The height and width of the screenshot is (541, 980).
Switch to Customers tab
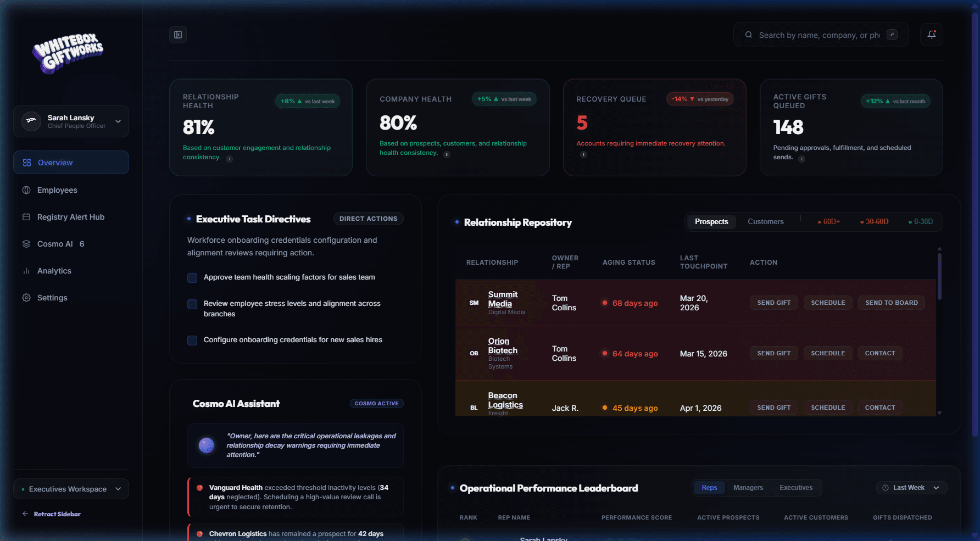(x=766, y=221)
